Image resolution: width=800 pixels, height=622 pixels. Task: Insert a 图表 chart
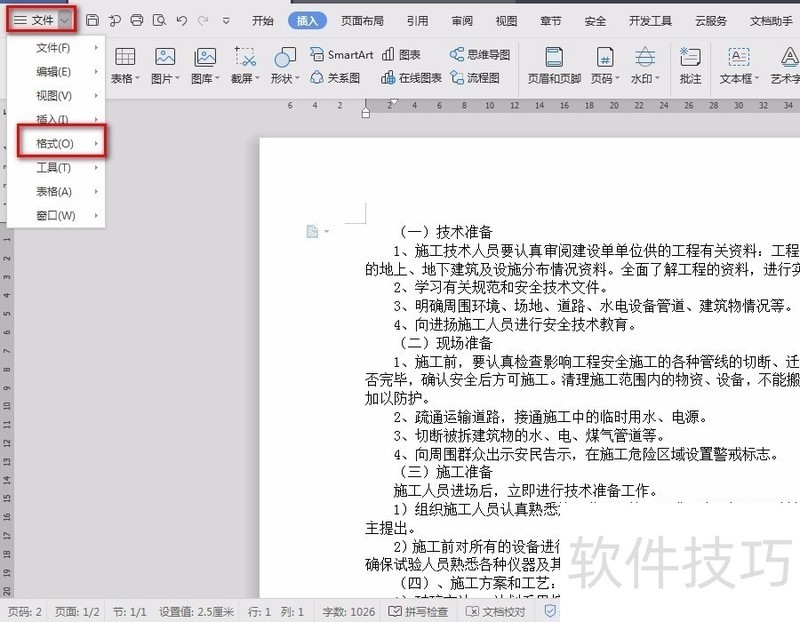[401, 54]
